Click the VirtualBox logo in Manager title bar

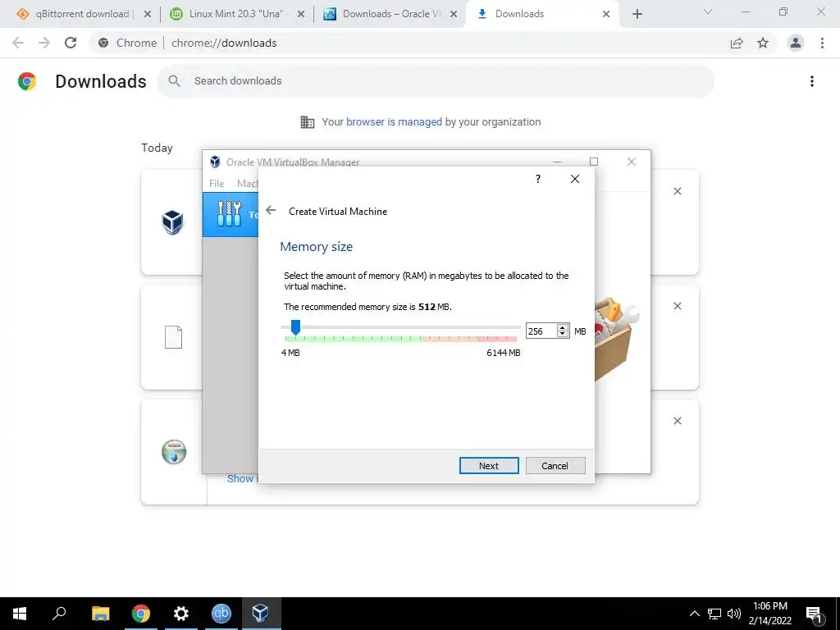pyautogui.click(x=216, y=162)
